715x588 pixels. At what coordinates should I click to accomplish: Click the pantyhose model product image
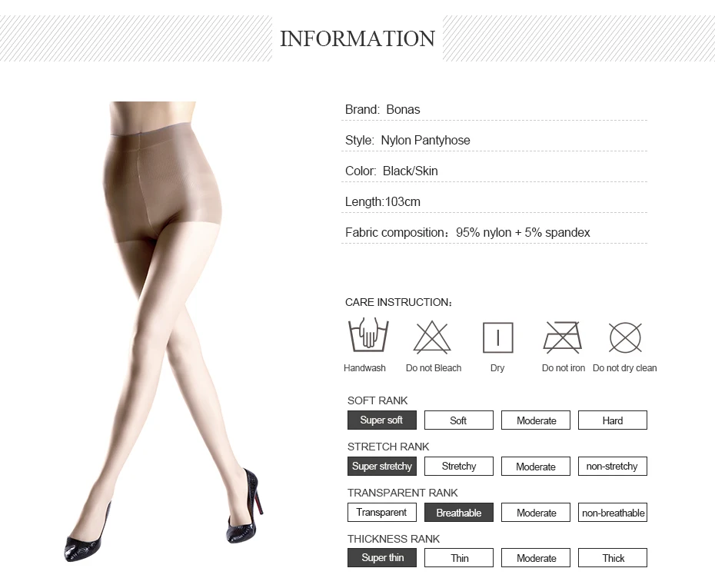pyautogui.click(x=165, y=331)
